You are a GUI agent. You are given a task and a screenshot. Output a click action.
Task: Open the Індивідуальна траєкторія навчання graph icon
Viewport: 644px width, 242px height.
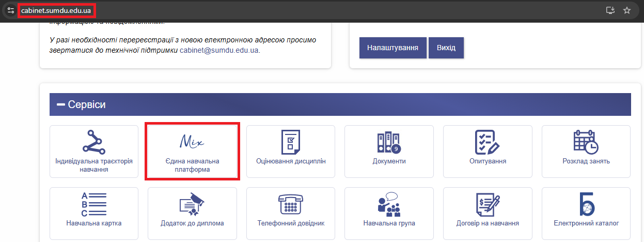point(94,141)
